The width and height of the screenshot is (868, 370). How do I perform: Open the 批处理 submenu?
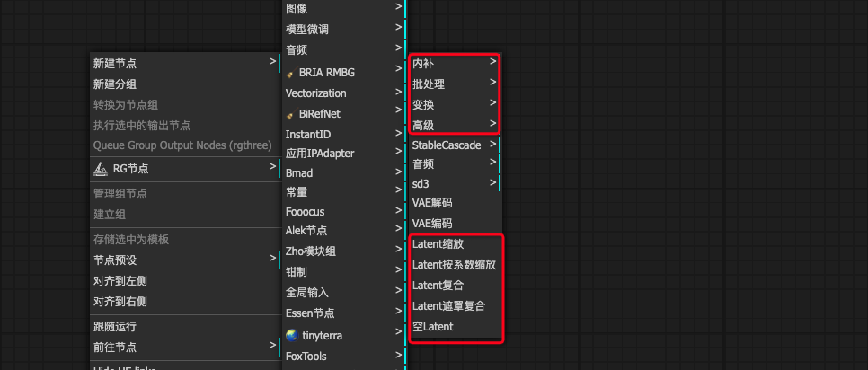coord(455,84)
